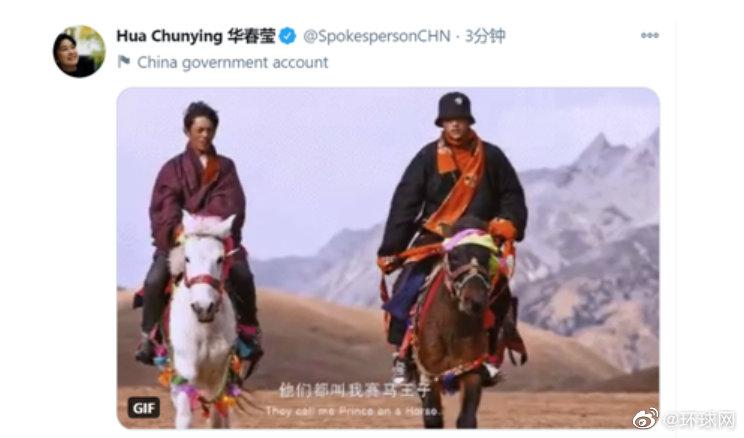This screenshot has height=438, width=744.
Task: Click the 环球网 watermark text
Action: coord(698,419)
